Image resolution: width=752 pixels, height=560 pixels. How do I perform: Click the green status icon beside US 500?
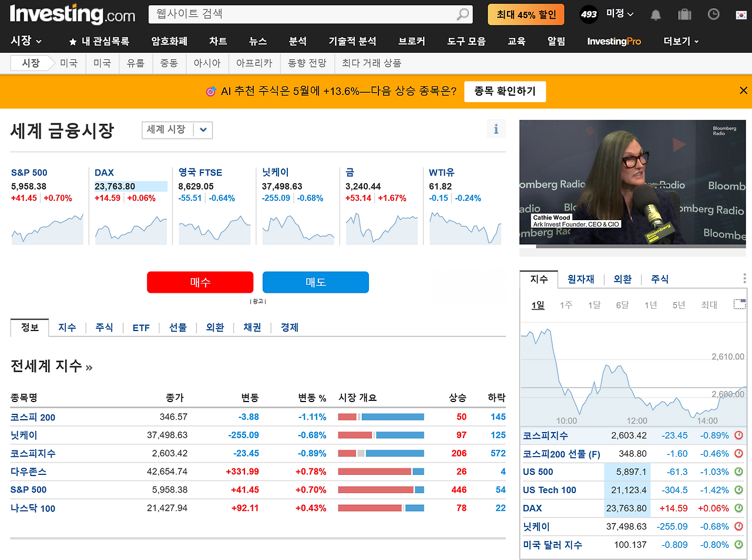[x=738, y=471]
